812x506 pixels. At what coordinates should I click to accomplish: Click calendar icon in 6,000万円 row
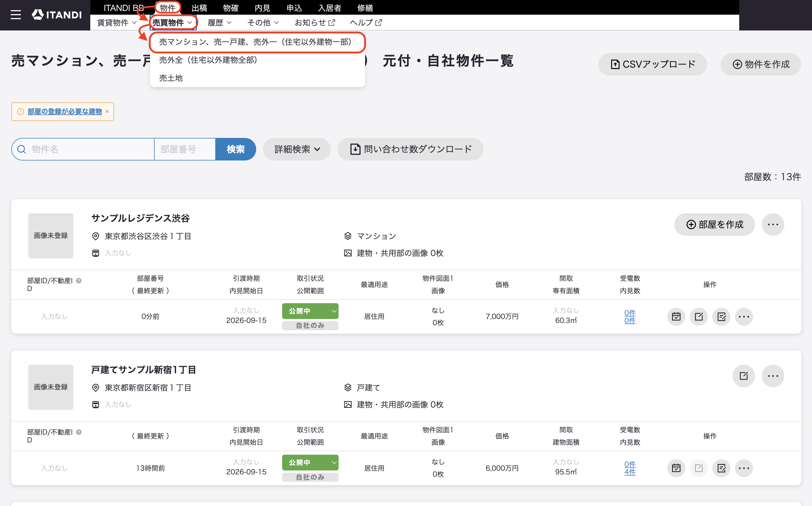[676, 468]
